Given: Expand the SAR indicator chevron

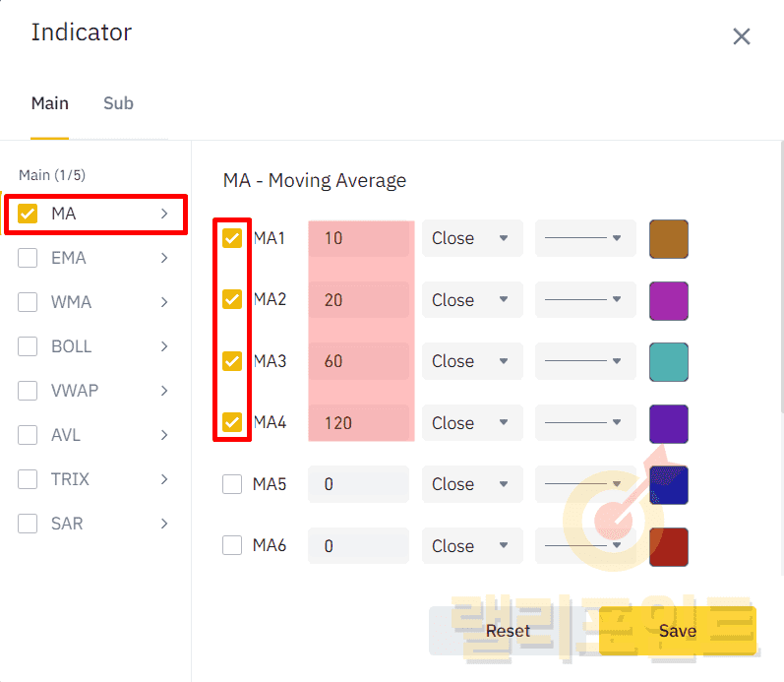Looking at the screenshot, I should (164, 524).
